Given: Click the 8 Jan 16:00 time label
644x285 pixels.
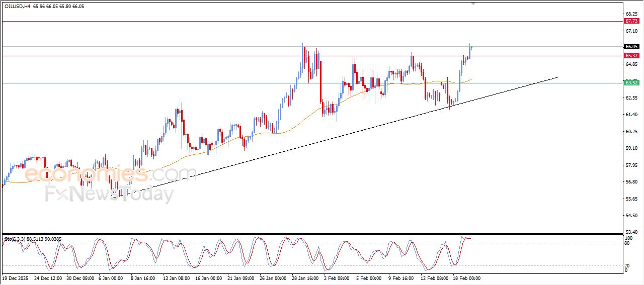Looking at the screenshot, I should pos(144,277).
